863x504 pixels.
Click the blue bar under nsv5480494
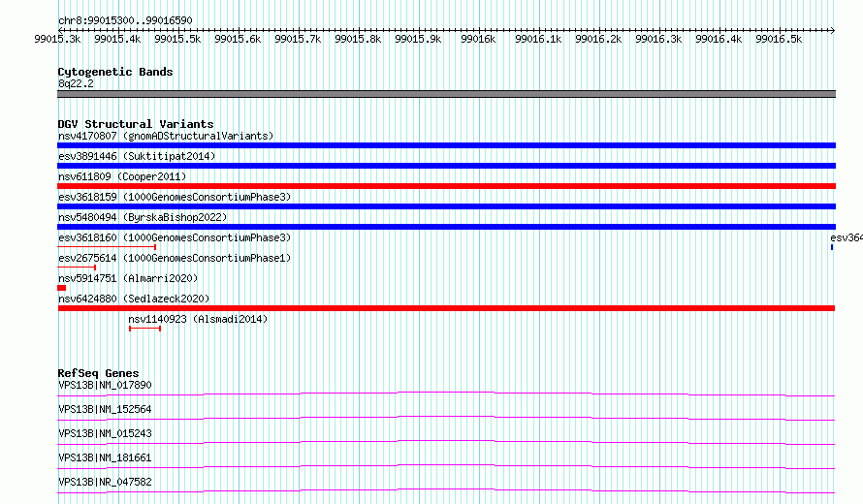click(446, 227)
